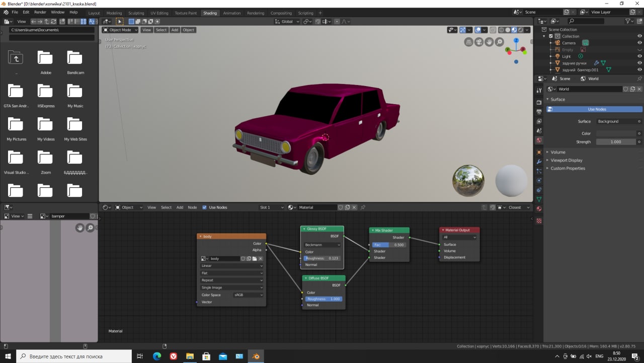
Task: Open the Blender icon in the taskbar
Action: [x=256, y=356]
